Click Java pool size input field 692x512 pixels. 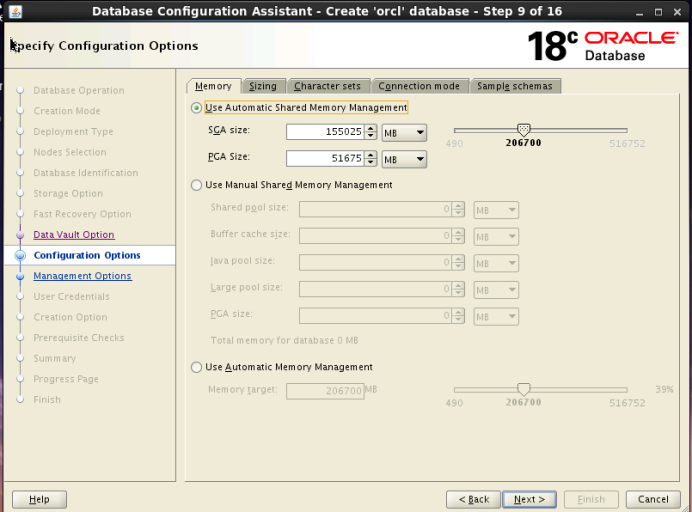pos(376,263)
